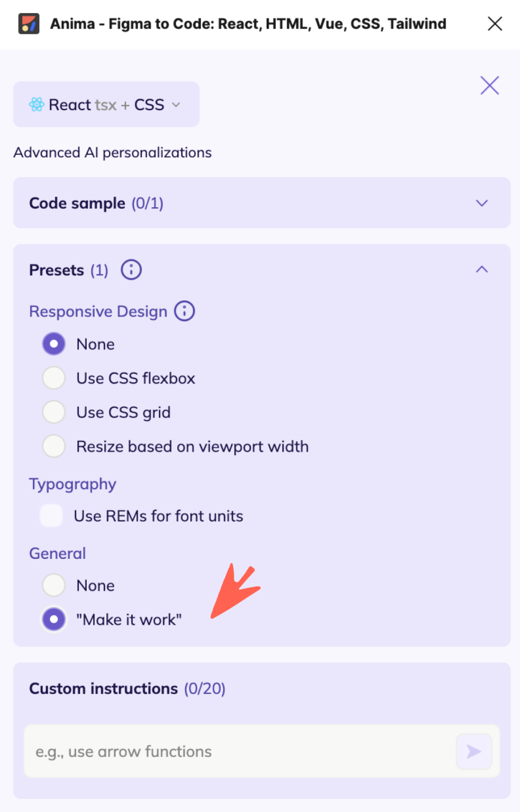
Task: Select None under General presets
Action: pos(53,585)
